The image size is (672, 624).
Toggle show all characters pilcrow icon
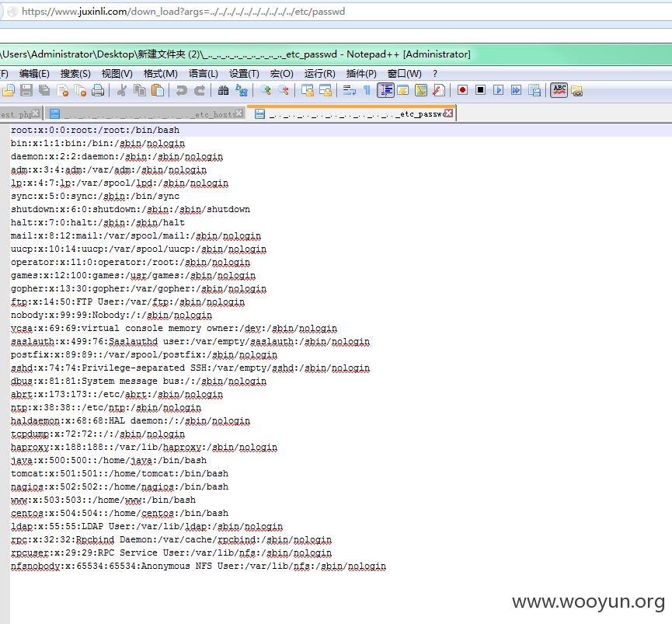click(x=367, y=90)
